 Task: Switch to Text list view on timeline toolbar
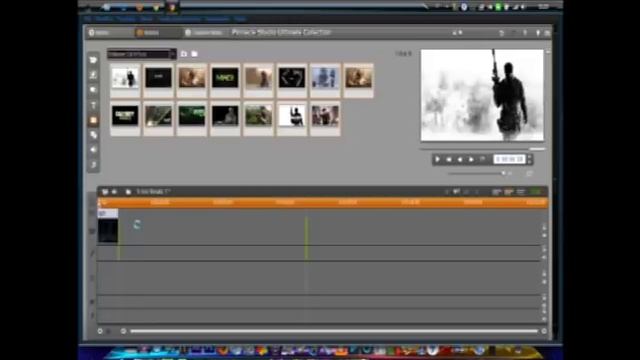click(x=521, y=192)
